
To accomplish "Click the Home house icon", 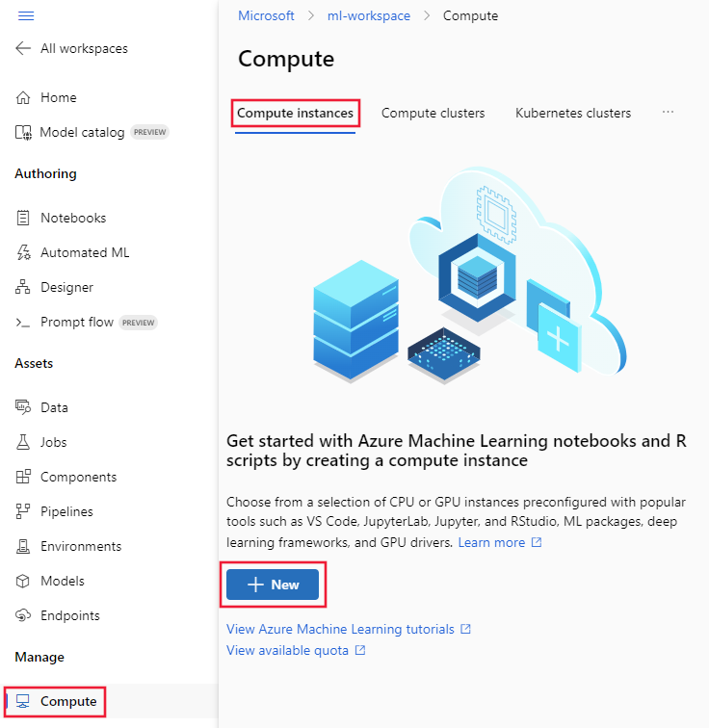I will pyautogui.click(x=23, y=97).
